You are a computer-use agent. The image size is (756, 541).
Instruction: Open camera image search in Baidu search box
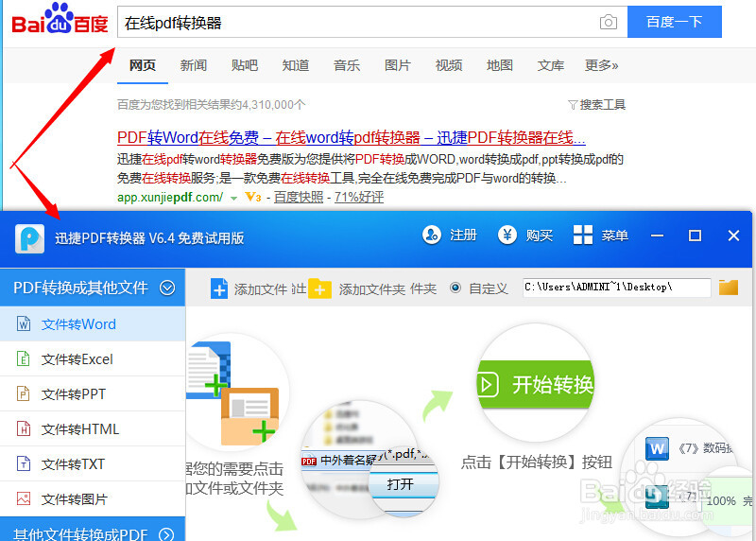(608, 22)
